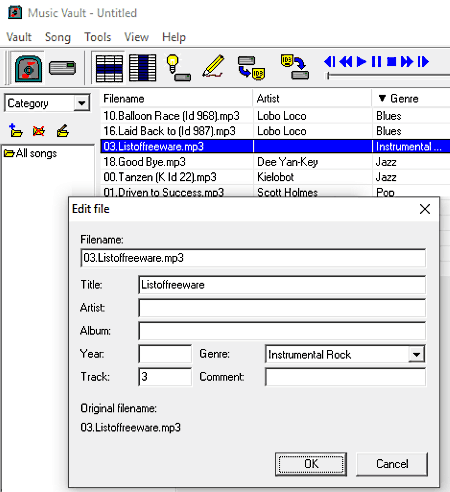Click the add category folder icon

(15, 131)
